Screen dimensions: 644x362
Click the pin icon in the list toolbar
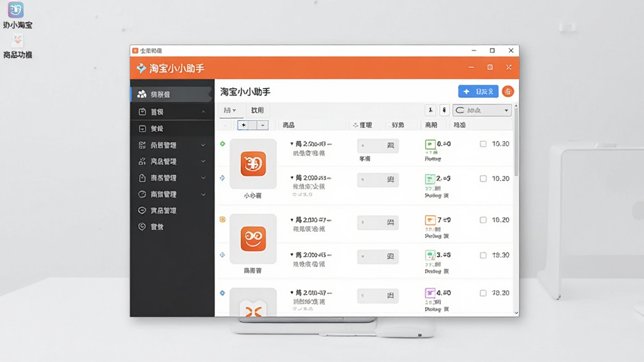pyautogui.click(x=430, y=110)
